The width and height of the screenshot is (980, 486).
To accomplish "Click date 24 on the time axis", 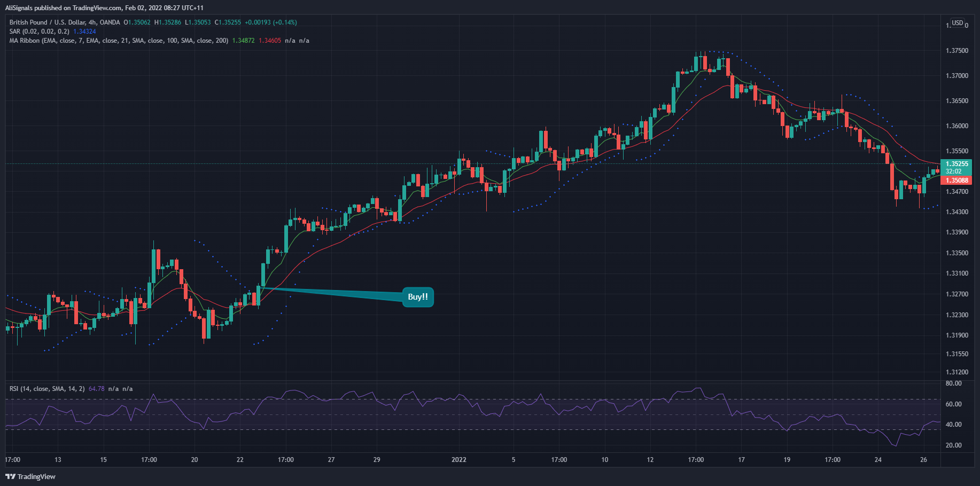I will 878,460.
